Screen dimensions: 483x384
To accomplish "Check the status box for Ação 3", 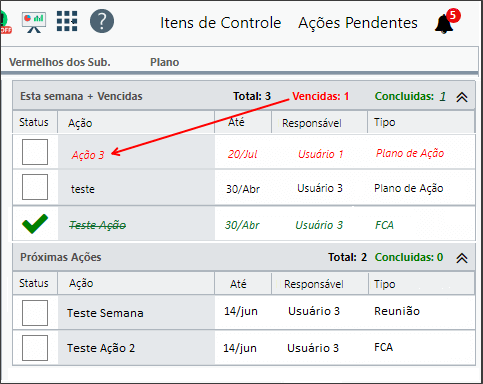I will pos(35,152).
